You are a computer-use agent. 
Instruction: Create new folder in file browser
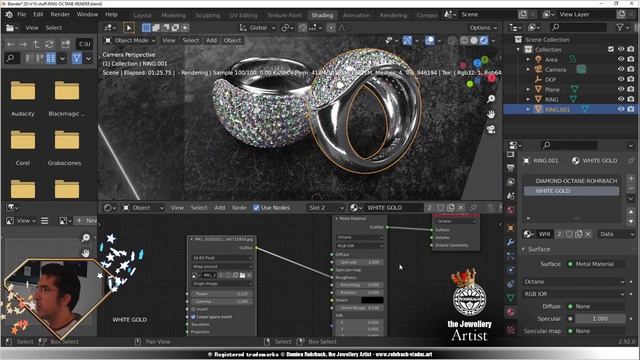(65, 44)
